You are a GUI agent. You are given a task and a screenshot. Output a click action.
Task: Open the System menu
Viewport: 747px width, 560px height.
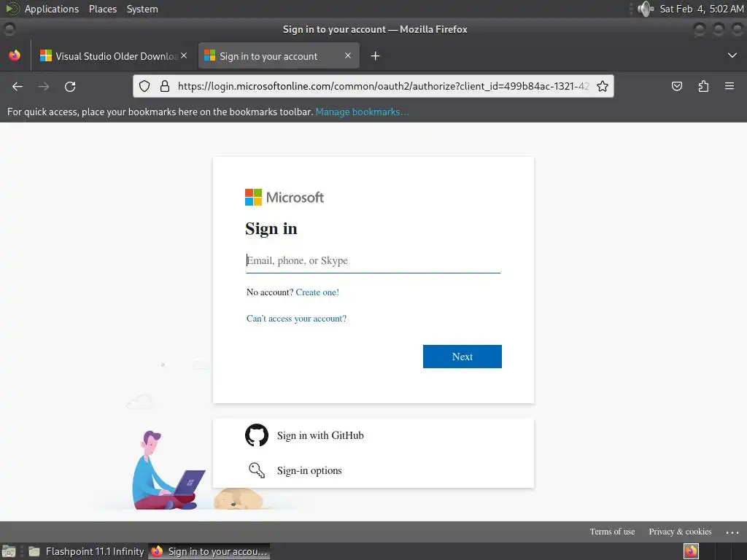pos(142,9)
